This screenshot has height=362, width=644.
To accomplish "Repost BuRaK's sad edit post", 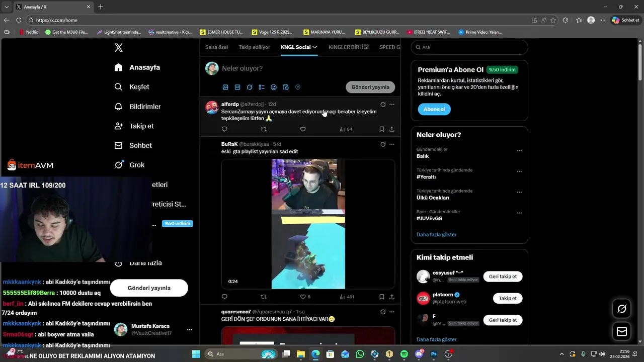I will [x=264, y=297].
